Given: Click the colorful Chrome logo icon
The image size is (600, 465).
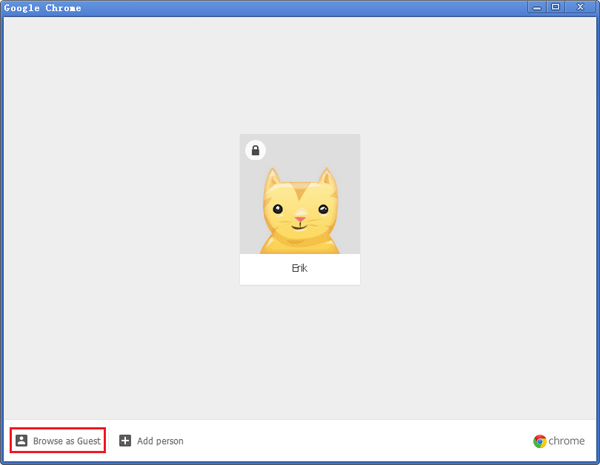Looking at the screenshot, I should (x=540, y=441).
